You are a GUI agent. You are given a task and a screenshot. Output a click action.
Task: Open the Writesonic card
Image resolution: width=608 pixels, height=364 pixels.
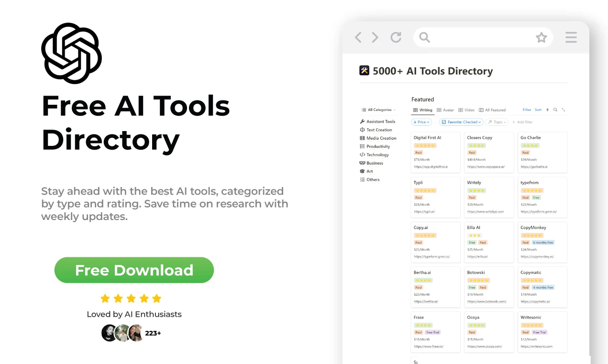point(542,332)
